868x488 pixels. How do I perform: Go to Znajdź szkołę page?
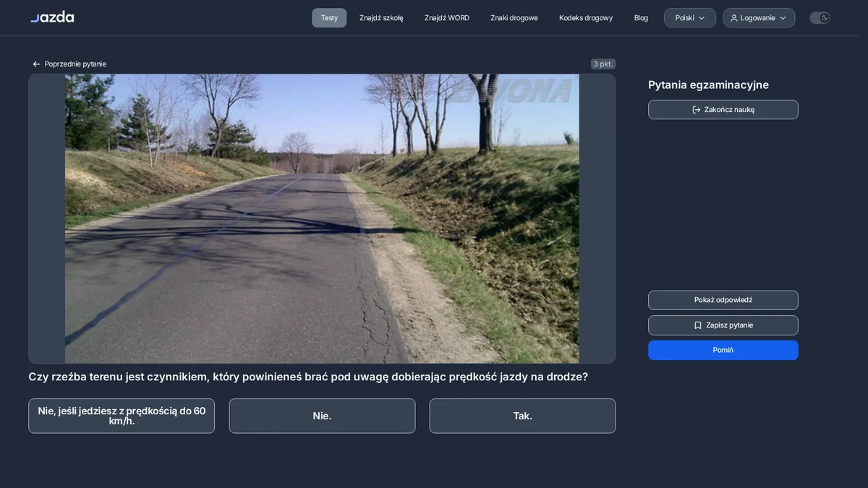381,18
